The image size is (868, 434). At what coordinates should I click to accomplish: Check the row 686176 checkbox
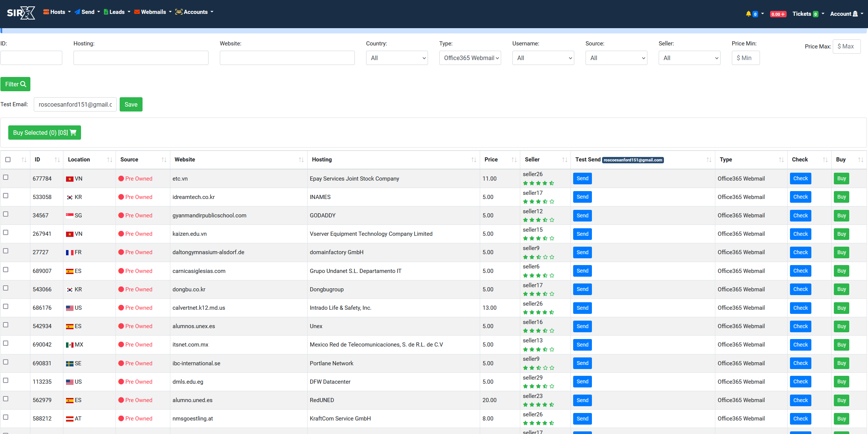[6, 306]
